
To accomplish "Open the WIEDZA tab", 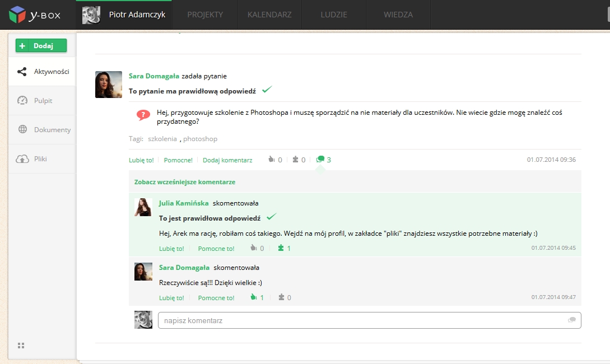I will [x=398, y=15].
